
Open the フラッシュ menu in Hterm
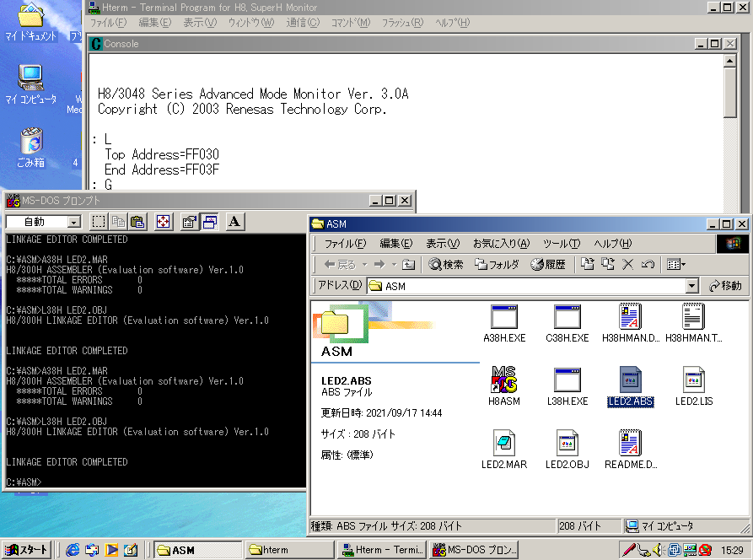coord(402,22)
